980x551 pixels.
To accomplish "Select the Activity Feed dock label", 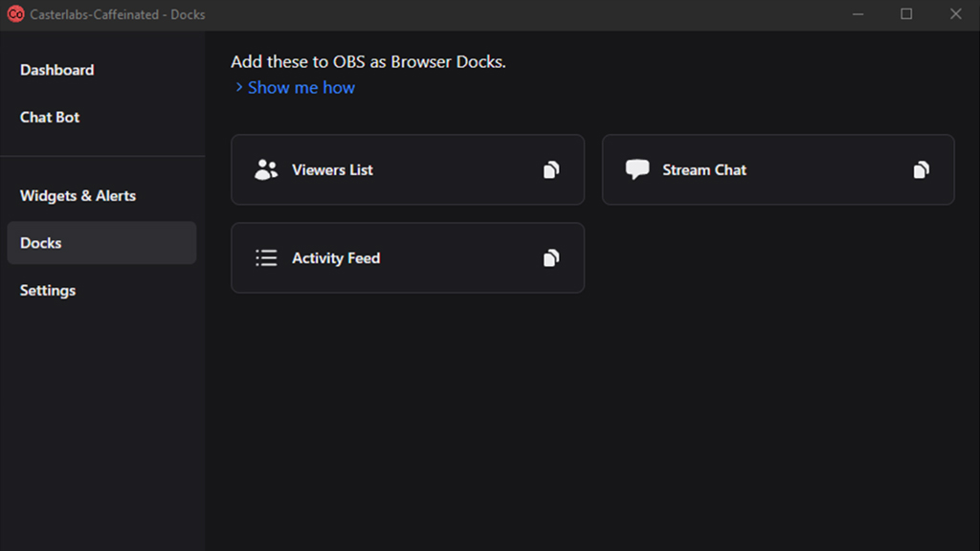I will point(336,258).
